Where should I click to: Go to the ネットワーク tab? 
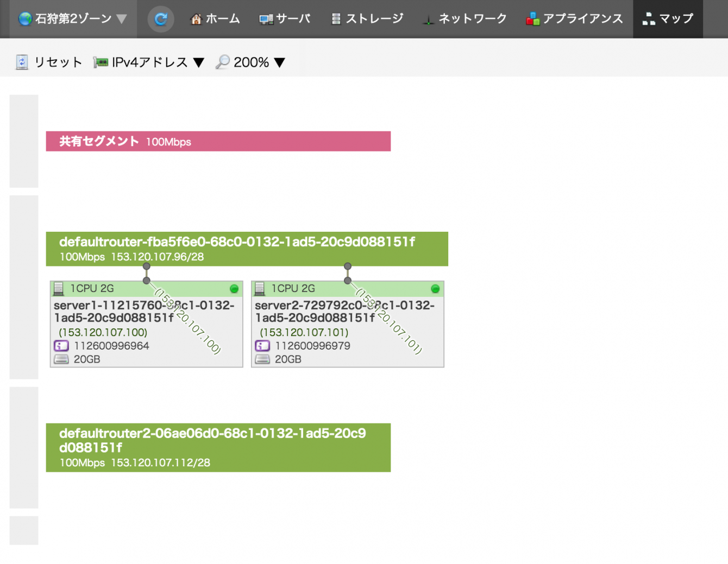coord(465,19)
